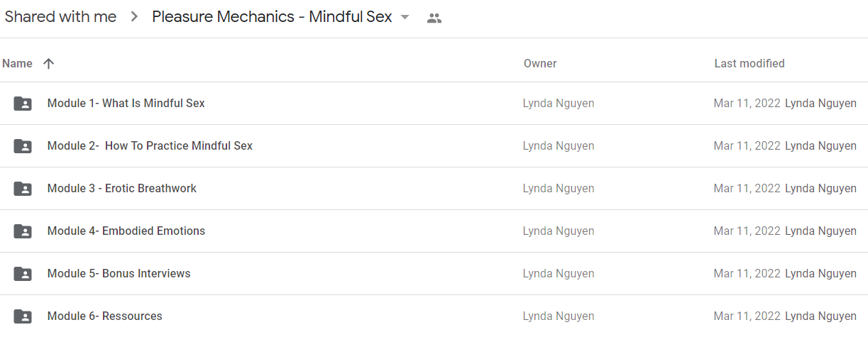This screenshot has height=337, width=868.
Task: Click Module 6- Ressources folder name
Action: pyautogui.click(x=105, y=316)
